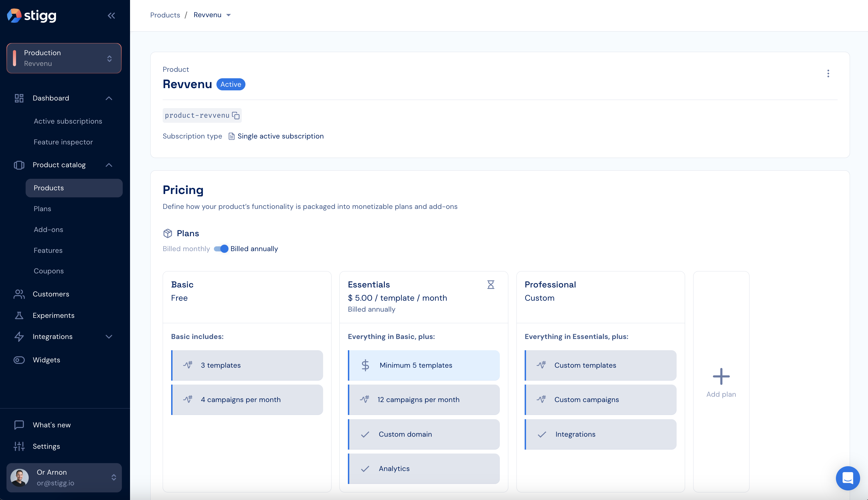Collapse the Dashboard section chevron
The image size is (868, 500).
(x=109, y=98)
